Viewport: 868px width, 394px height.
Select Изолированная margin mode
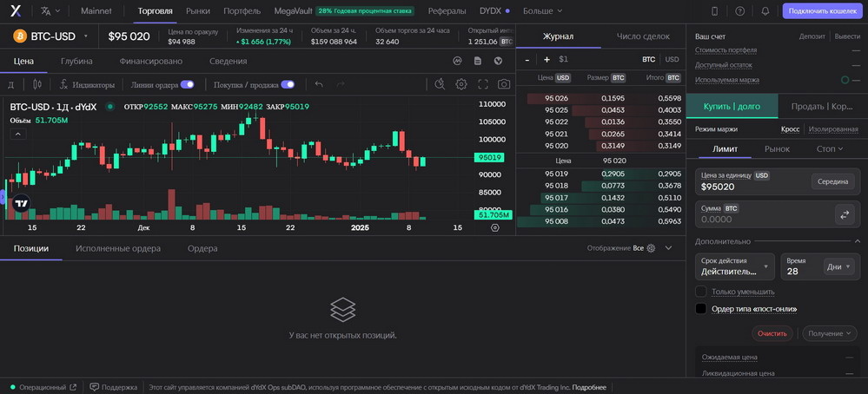(x=833, y=129)
